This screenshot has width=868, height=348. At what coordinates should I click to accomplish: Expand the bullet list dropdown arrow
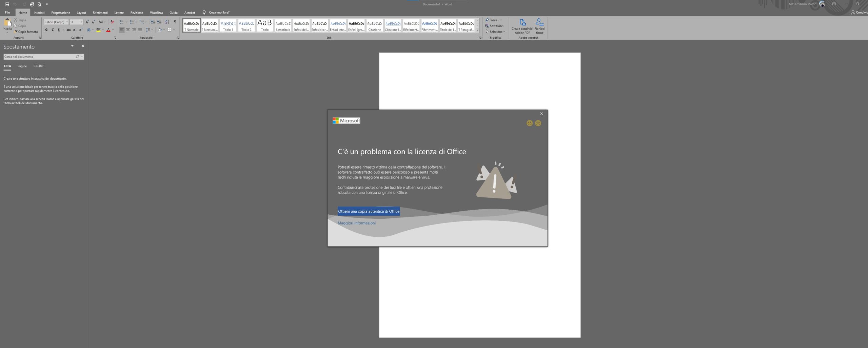tap(126, 22)
